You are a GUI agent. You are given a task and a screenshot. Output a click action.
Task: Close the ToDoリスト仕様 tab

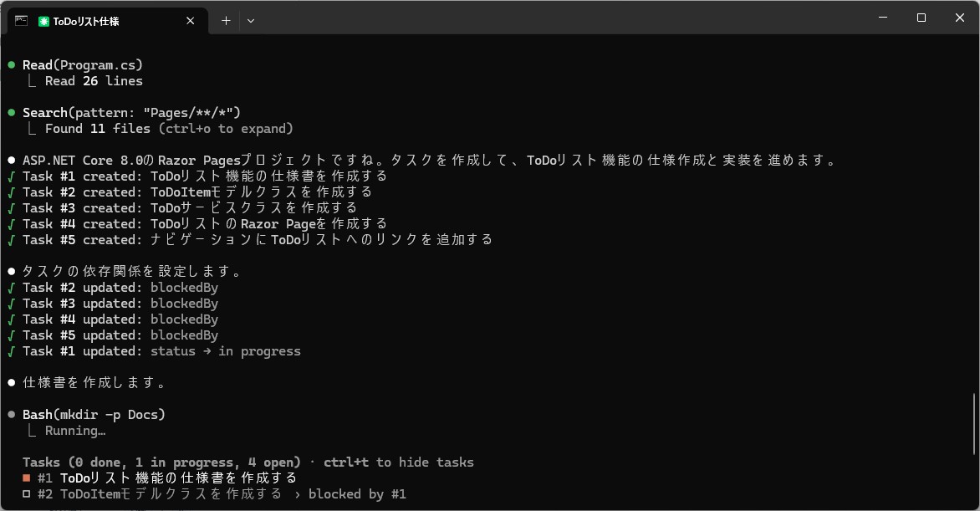point(191,21)
